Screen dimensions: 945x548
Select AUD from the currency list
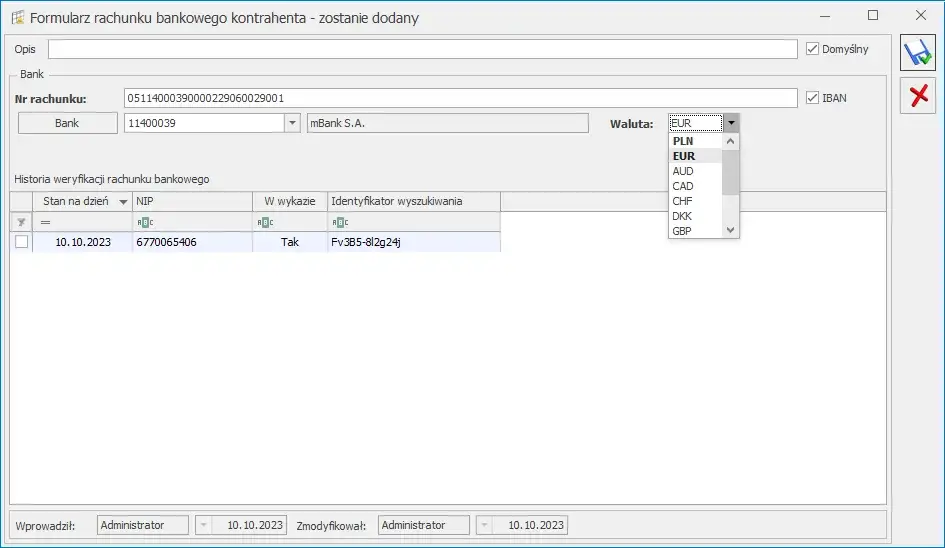(x=695, y=171)
